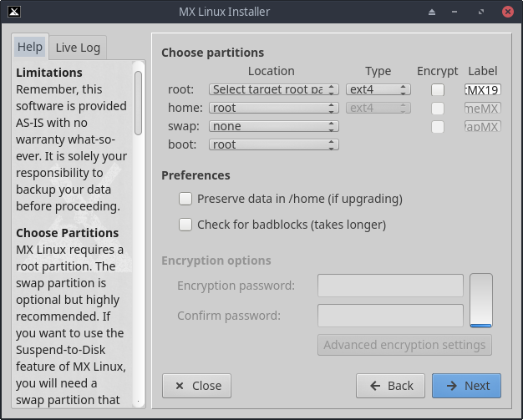
Task: Open the boot partition location dropdown
Action: tap(274, 144)
